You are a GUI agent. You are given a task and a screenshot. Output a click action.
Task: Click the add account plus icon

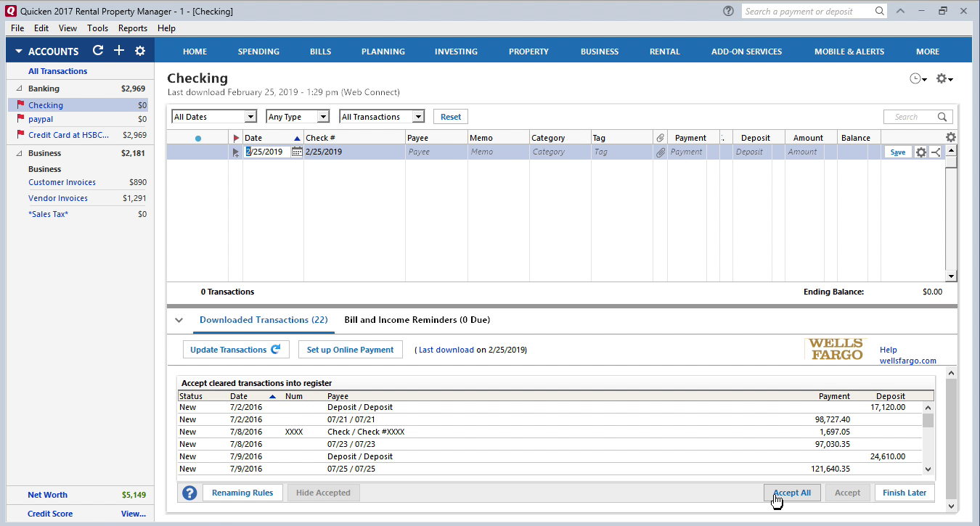pyautogui.click(x=119, y=51)
